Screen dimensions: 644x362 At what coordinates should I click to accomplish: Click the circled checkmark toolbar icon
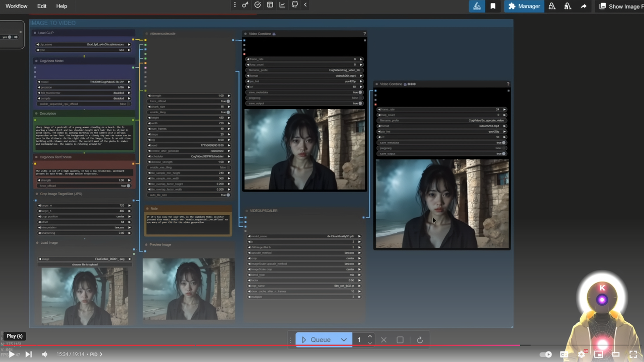[x=258, y=5]
